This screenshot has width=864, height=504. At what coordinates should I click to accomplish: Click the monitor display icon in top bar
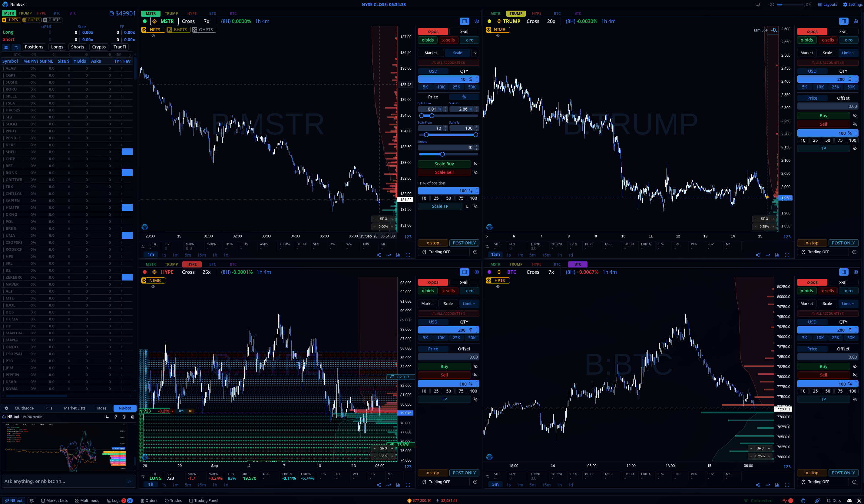tap(758, 5)
